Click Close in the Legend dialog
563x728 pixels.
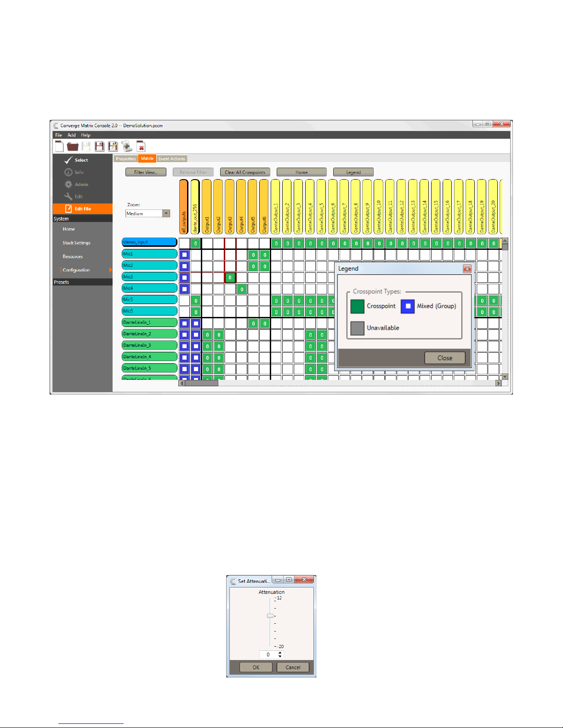click(x=445, y=358)
